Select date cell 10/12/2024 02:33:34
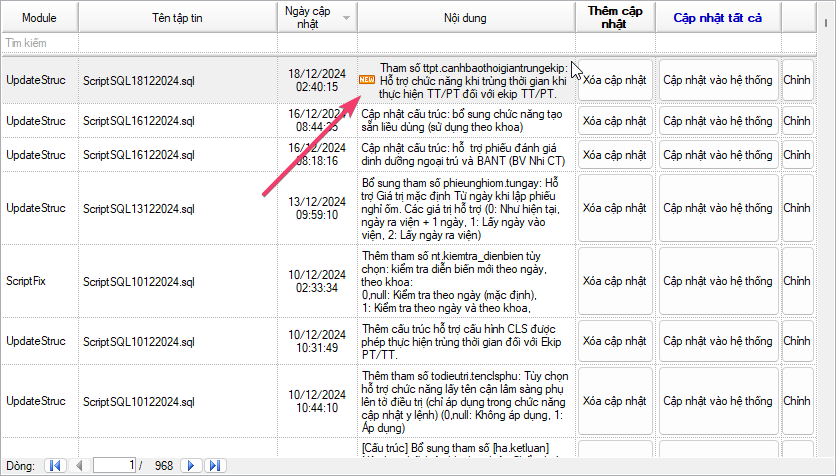The width and height of the screenshot is (836, 476). (317, 281)
